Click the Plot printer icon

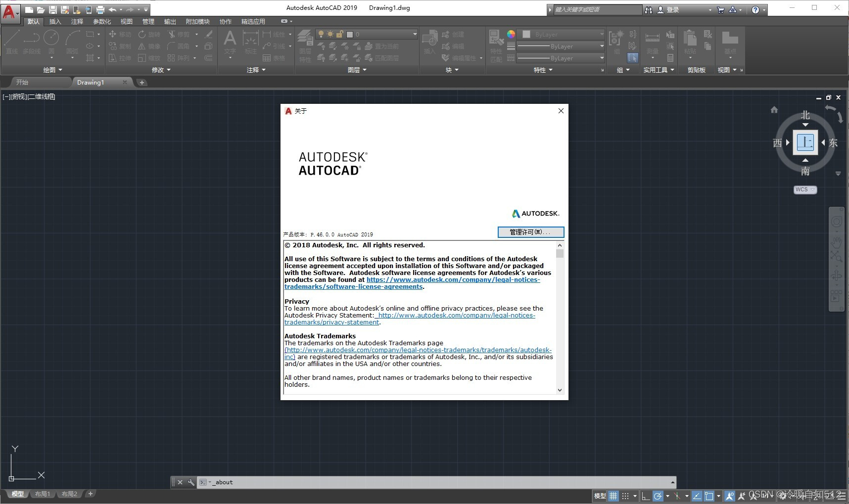100,9
